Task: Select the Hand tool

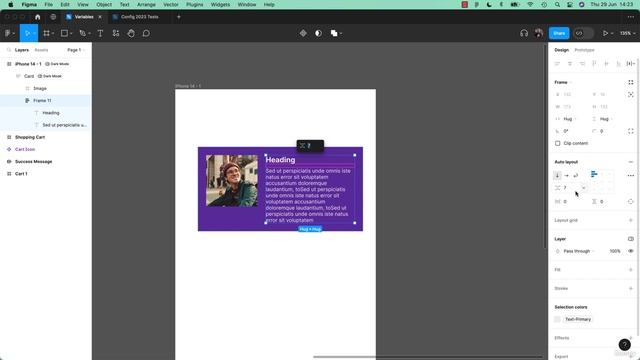Action: point(131,33)
